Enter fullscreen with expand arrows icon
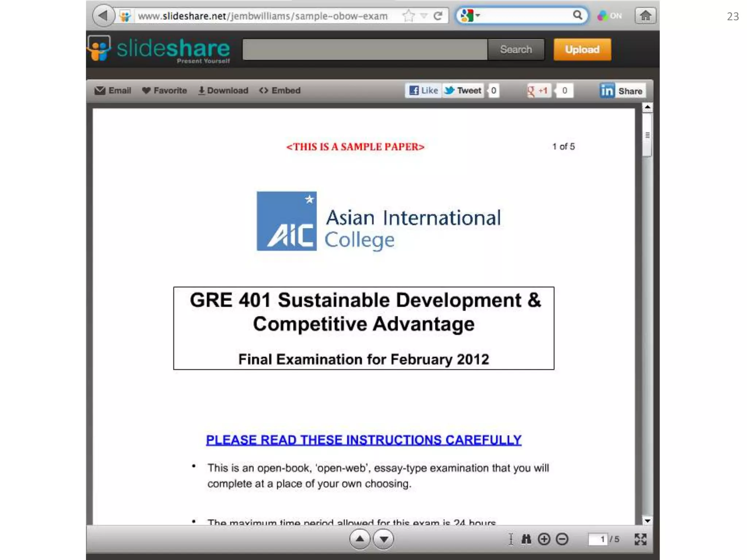Screen dimensions: 747x560 [640, 539]
